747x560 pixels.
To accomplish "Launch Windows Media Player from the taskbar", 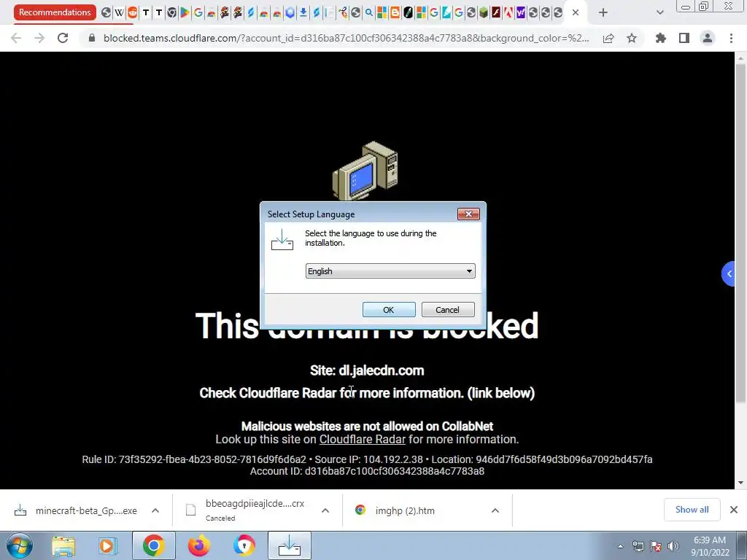I will (108, 545).
